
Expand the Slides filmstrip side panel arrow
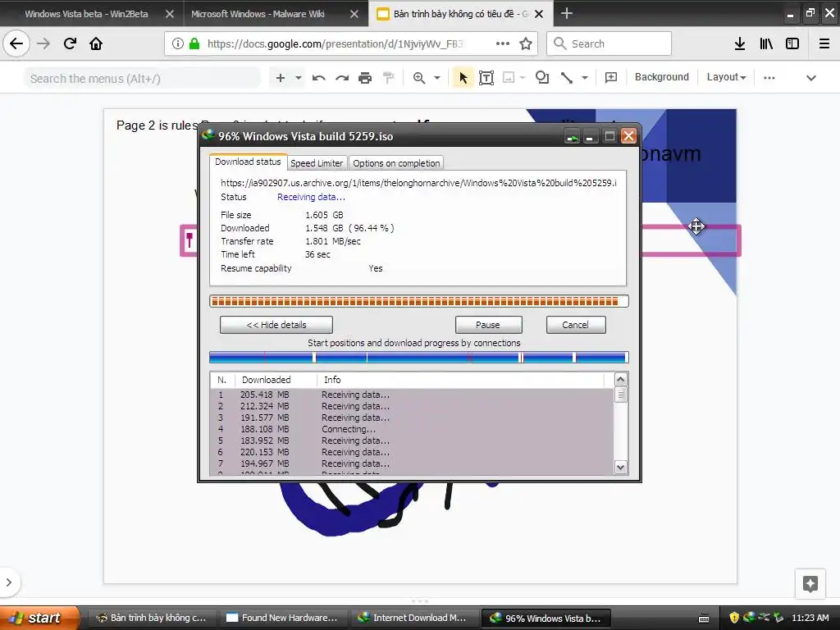(9, 582)
